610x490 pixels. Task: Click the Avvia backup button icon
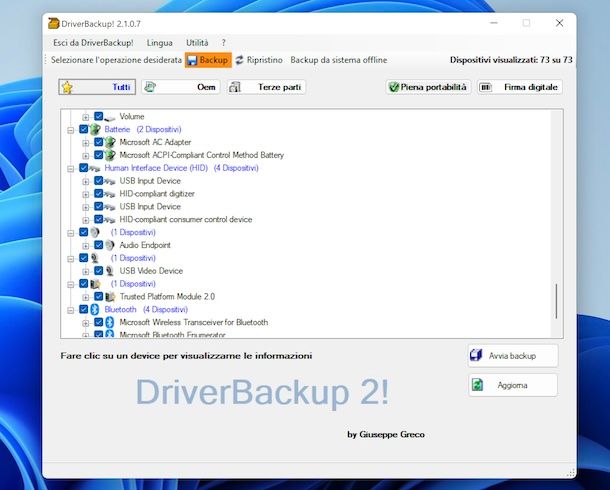[477, 355]
